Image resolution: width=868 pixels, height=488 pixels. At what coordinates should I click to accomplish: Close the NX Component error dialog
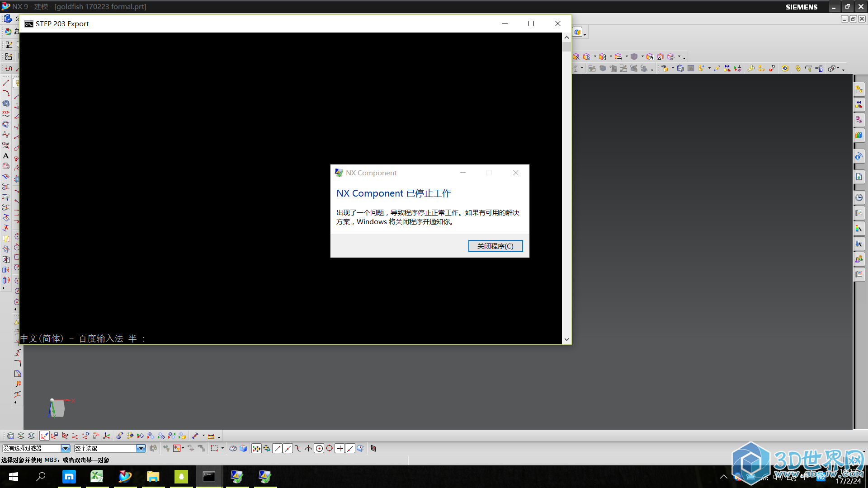[516, 173]
